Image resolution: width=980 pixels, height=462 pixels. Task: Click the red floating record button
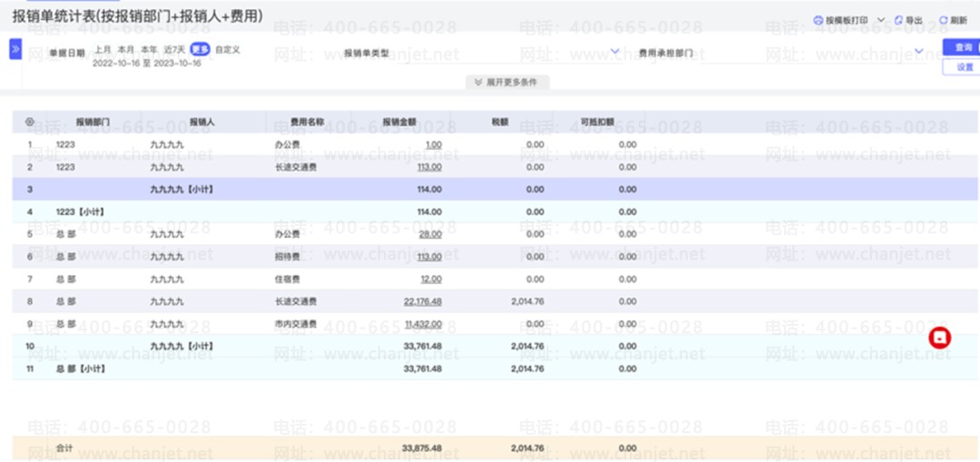(939, 338)
